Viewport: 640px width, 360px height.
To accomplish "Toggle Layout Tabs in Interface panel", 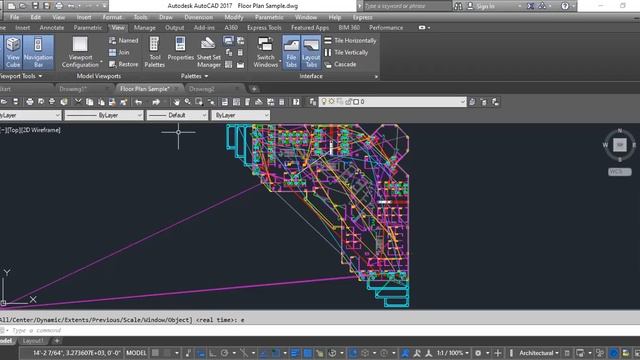I will tap(311, 52).
